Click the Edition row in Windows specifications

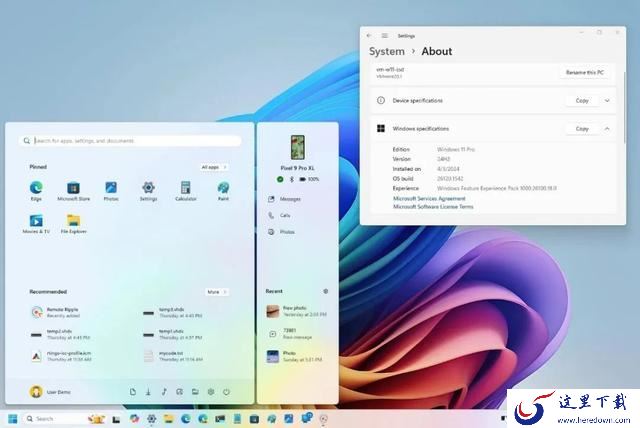[434, 149]
